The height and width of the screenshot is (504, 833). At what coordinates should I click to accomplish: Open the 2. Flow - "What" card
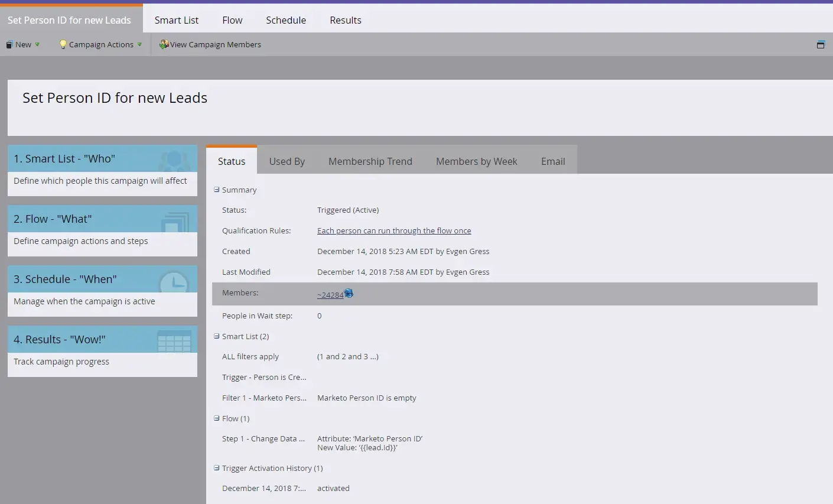click(102, 230)
